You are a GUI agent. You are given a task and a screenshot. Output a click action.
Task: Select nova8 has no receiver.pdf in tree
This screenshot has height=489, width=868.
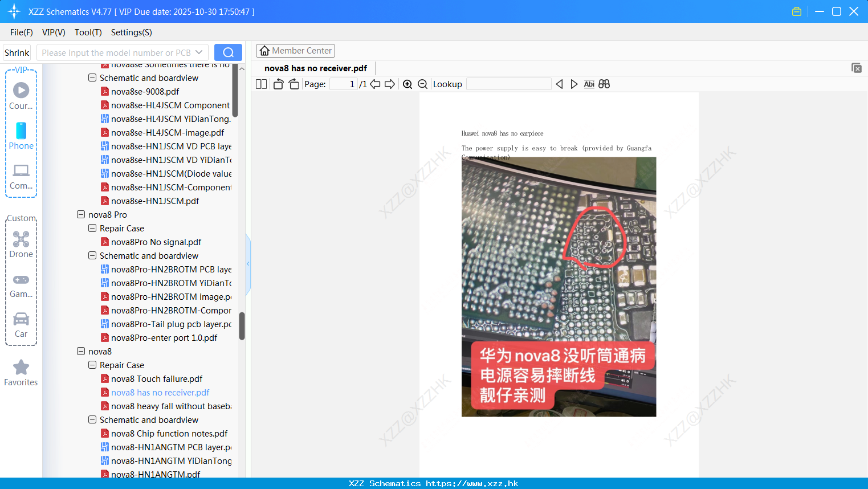point(160,393)
